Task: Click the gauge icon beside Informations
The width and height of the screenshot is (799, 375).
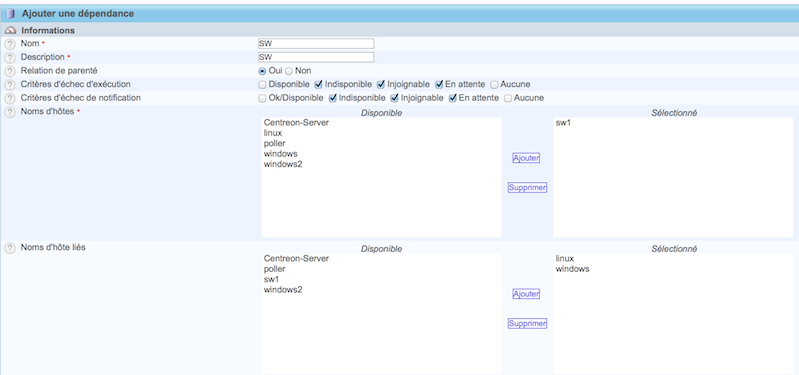Action: click(x=11, y=31)
